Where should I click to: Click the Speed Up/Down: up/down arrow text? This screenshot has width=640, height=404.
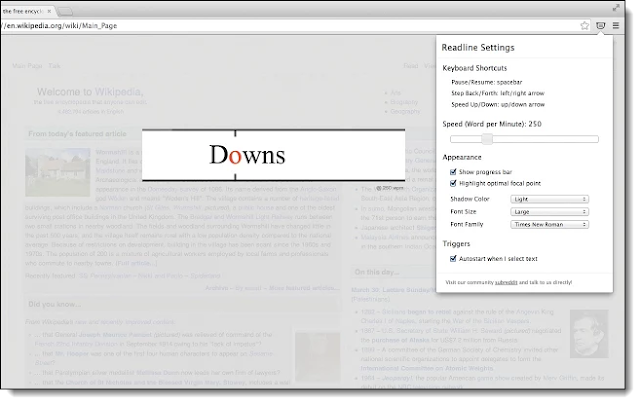click(x=498, y=104)
